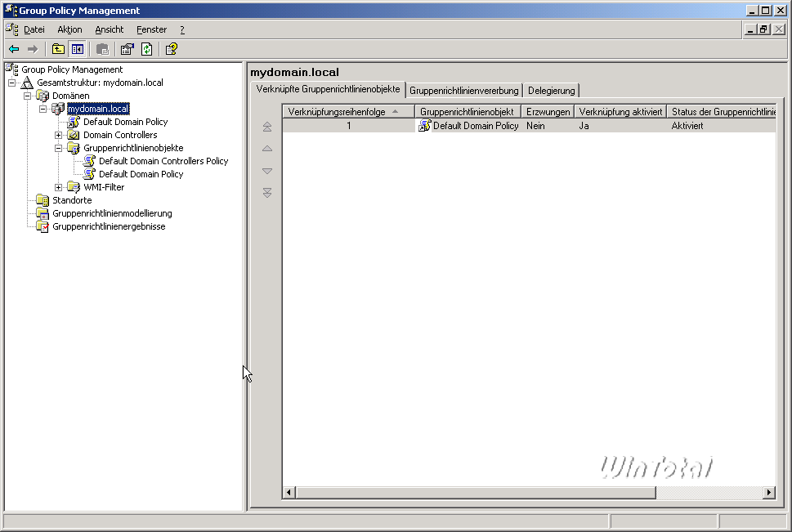Viewport: 792px width, 532px height.
Task: Click the Domänen folder icon
Action: 43,96
